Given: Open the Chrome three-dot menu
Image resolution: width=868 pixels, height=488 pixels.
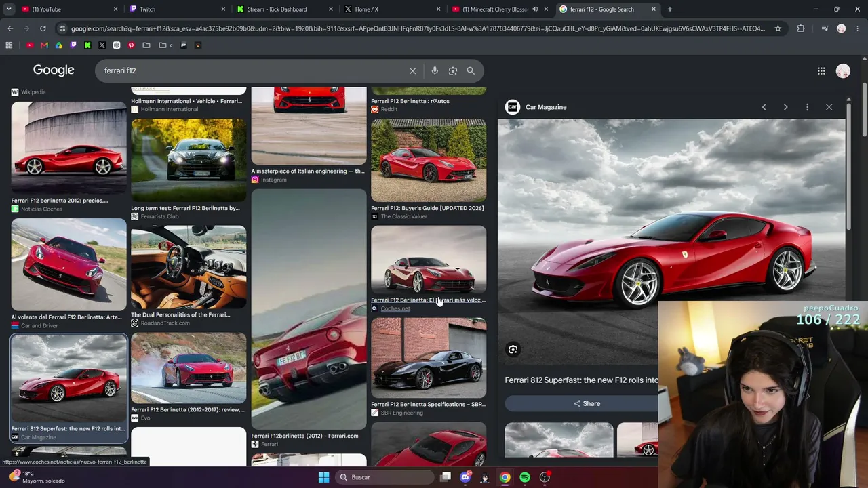Looking at the screenshot, I should (858, 28).
